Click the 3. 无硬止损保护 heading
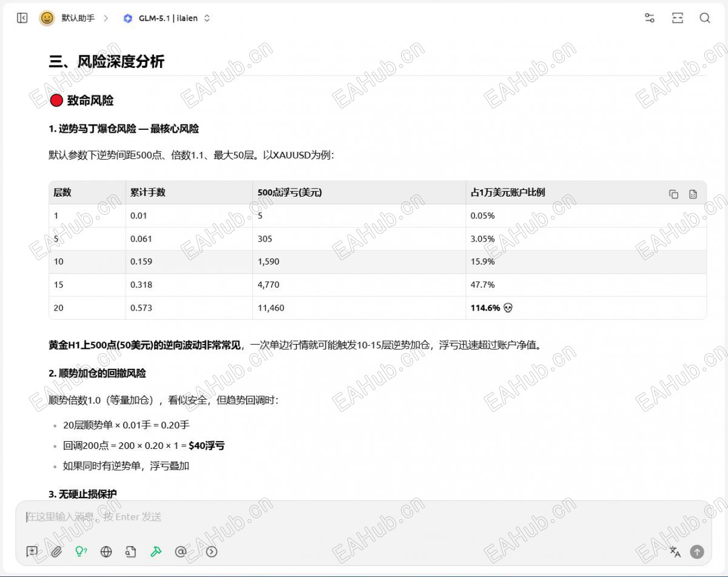The height and width of the screenshot is (577, 728). click(83, 494)
